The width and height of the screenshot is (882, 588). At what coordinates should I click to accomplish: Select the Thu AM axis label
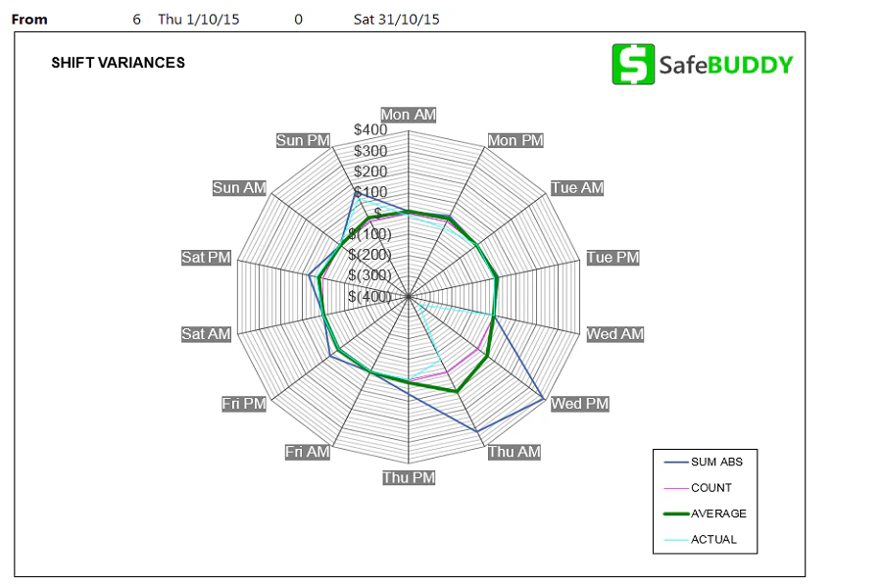coord(514,452)
